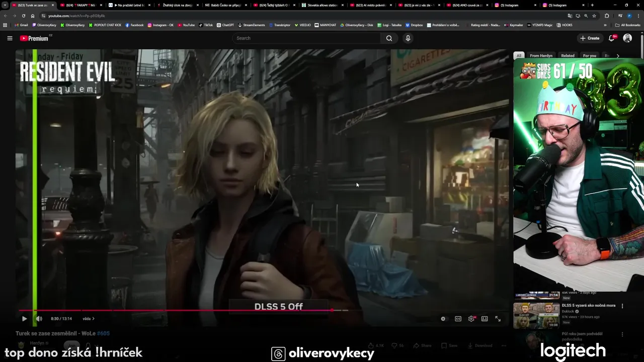The image size is (644, 362).
Task: Show more filter chips with right arrow
Action: (x=618, y=56)
